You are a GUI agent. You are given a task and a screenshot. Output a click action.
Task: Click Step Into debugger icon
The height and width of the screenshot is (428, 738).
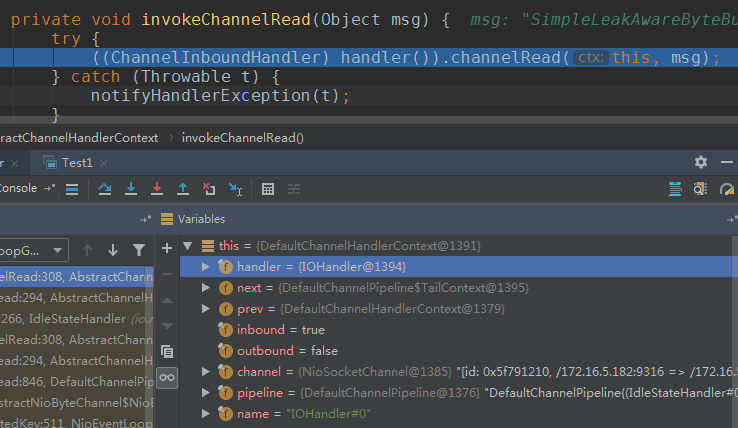coord(131,189)
